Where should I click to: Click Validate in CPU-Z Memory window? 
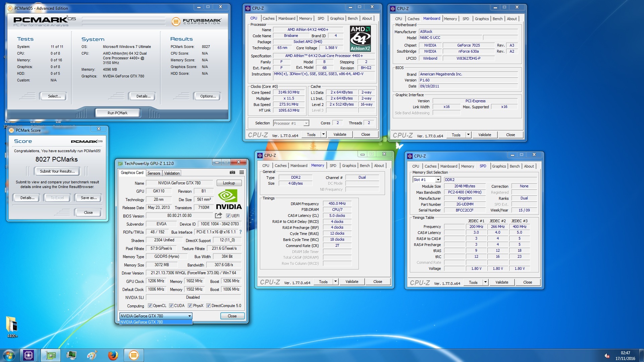[352, 282]
